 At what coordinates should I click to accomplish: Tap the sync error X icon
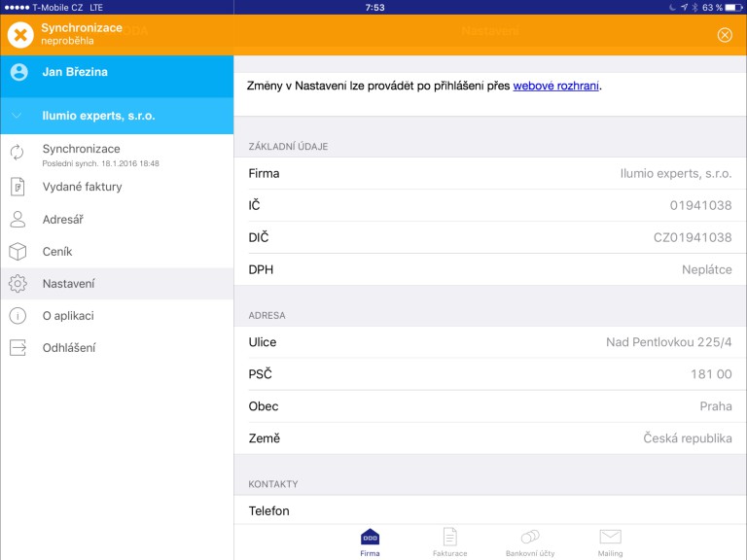coord(20,35)
